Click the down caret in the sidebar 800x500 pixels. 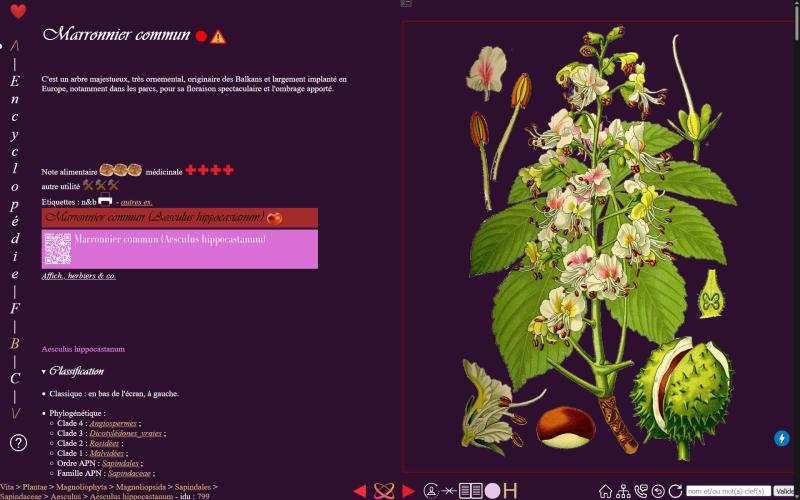(15, 414)
